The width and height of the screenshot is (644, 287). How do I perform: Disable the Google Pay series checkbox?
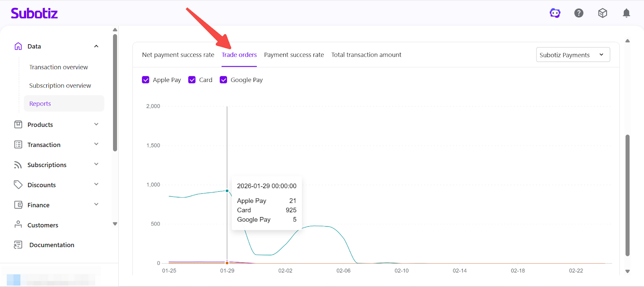223,80
